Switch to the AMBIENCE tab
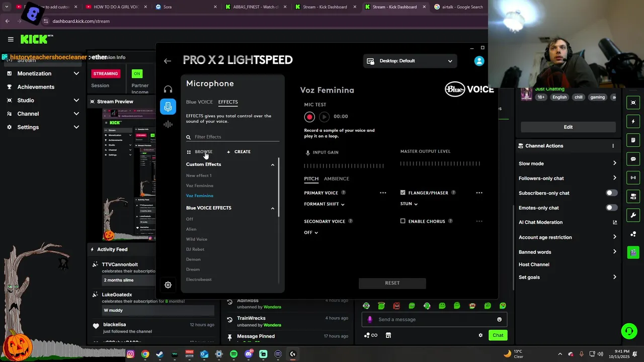 tap(336, 178)
